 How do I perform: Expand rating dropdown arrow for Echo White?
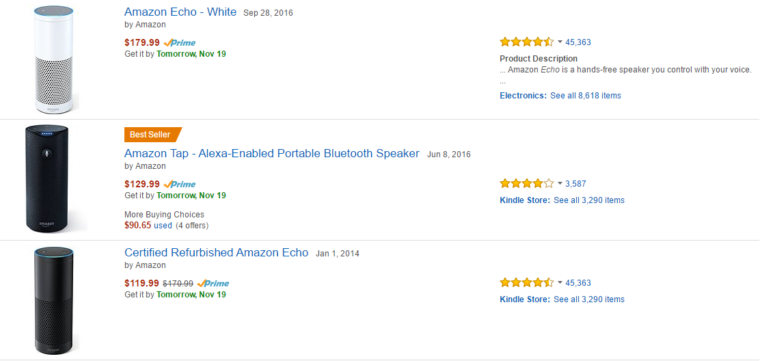click(x=560, y=42)
